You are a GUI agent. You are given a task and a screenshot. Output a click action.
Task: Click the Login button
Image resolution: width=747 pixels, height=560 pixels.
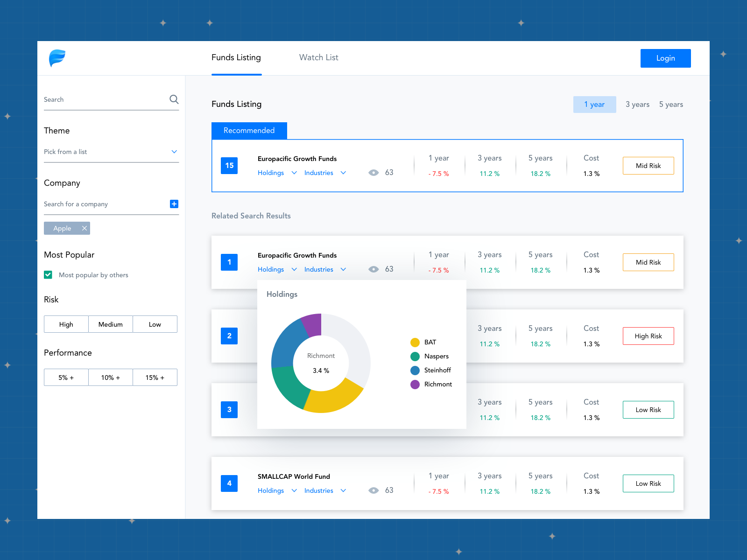click(x=665, y=58)
